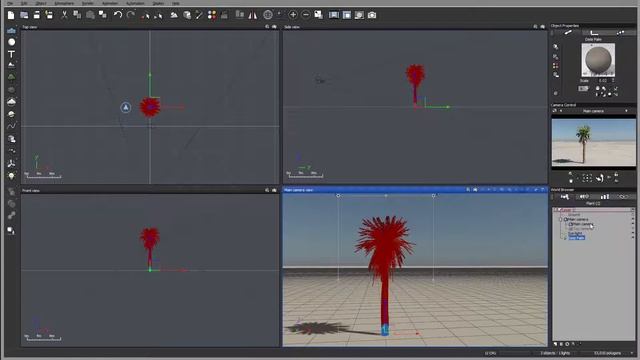Open second tab of World Browser
Image resolution: width=640 pixels, height=360 pixels.
coord(584,197)
